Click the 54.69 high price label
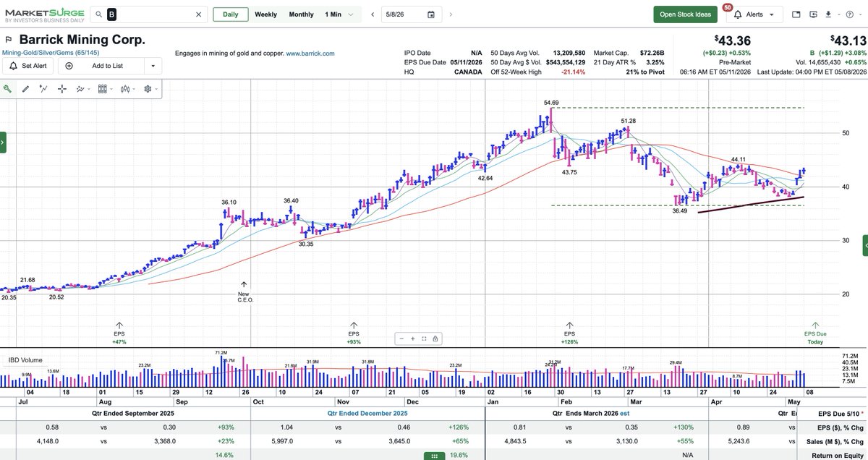The image size is (868, 460). 551,103
